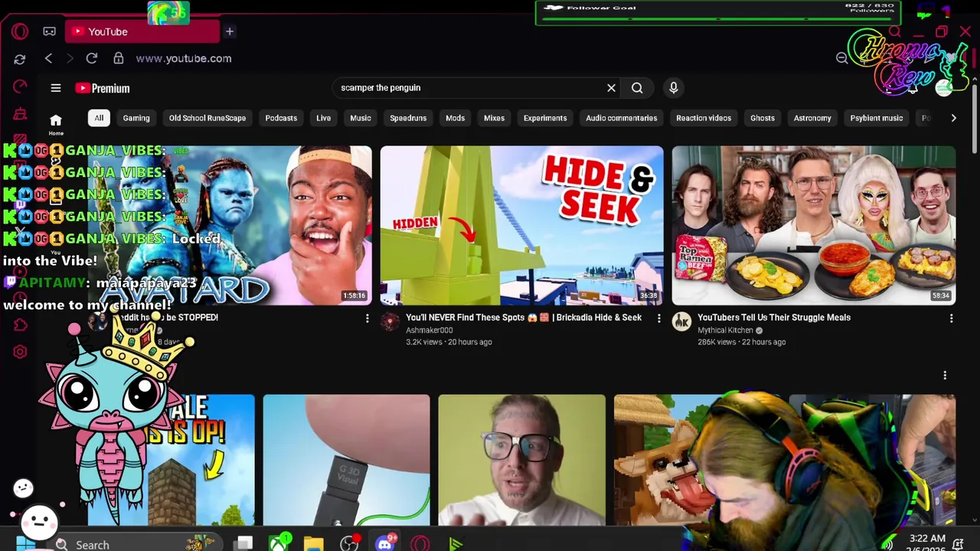
Task: Click the www.youtube.com address bar
Action: pos(184,58)
